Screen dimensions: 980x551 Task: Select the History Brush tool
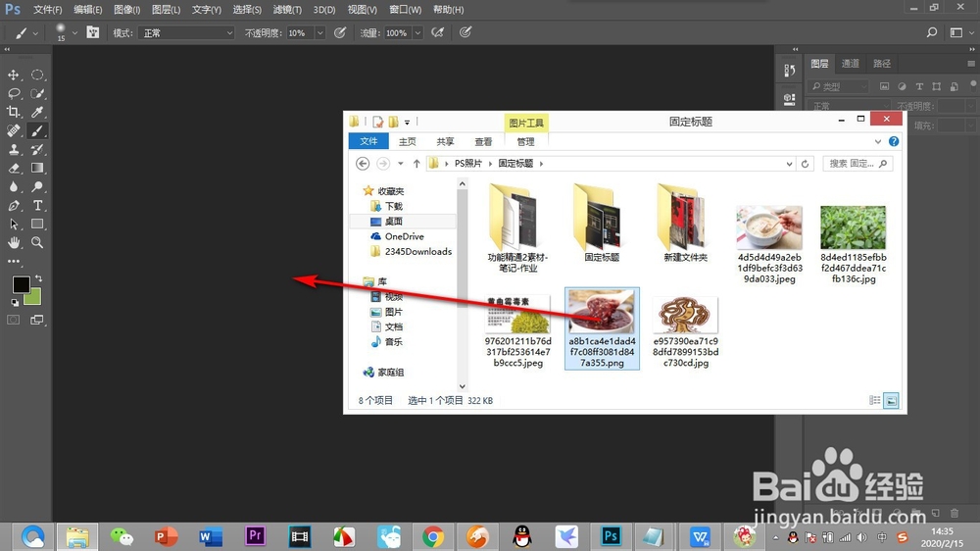click(x=37, y=149)
